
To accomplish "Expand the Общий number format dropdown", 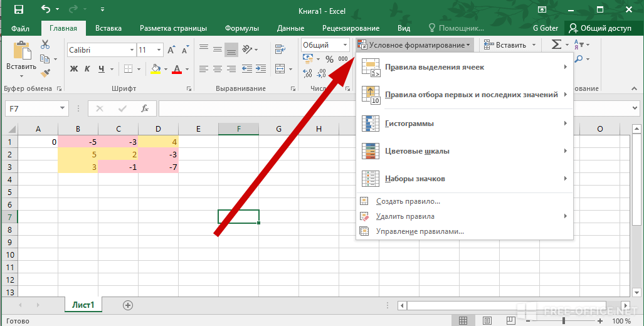I will click(x=345, y=45).
